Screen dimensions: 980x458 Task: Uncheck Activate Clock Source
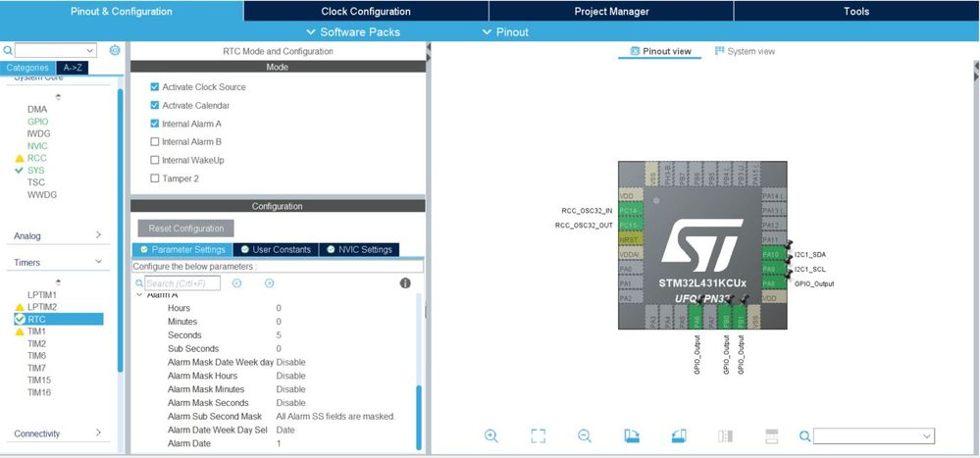coord(155,87)
